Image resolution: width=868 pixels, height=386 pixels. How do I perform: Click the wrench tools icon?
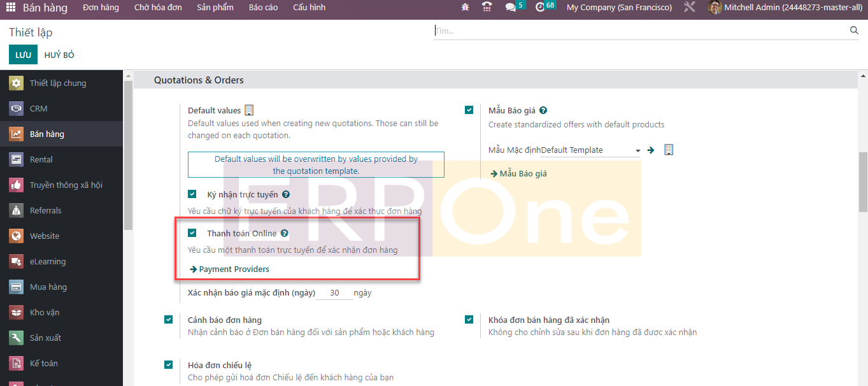[689, 8]
